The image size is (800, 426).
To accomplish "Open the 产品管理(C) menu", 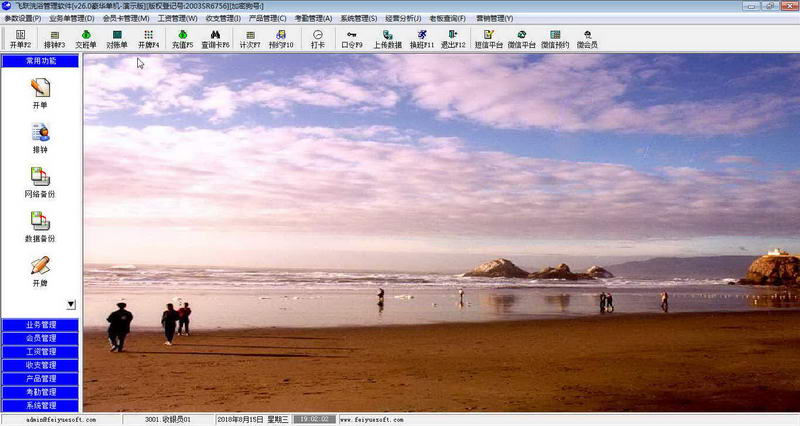I will coord(267,18).
